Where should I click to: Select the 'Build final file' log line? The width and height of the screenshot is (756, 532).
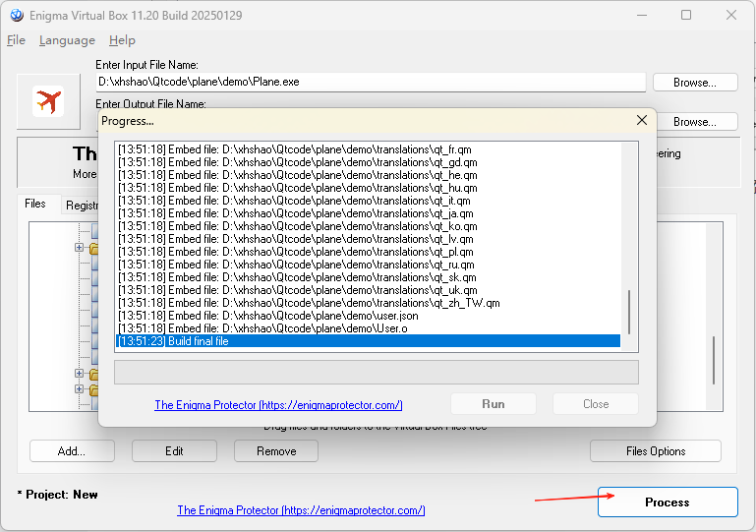(369, 341)
